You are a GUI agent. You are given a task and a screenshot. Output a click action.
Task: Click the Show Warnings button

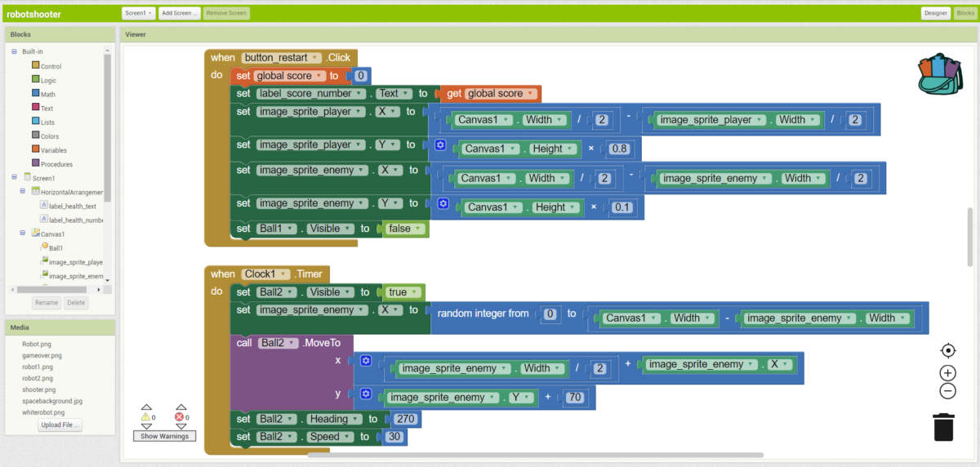click(x=165, y=436)
